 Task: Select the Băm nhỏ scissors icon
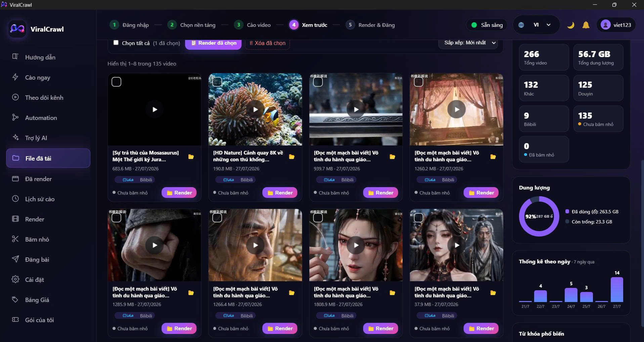[15, 239]
